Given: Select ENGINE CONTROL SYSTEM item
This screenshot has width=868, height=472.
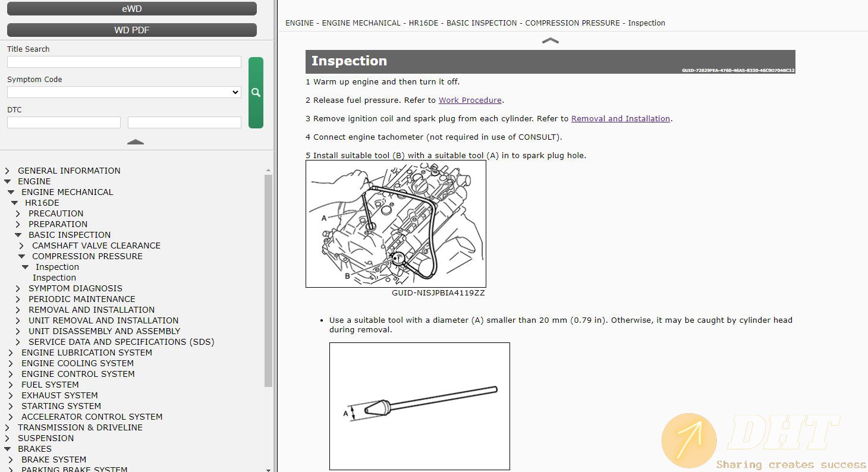Looking at the screenshot, I should point(78,374).
